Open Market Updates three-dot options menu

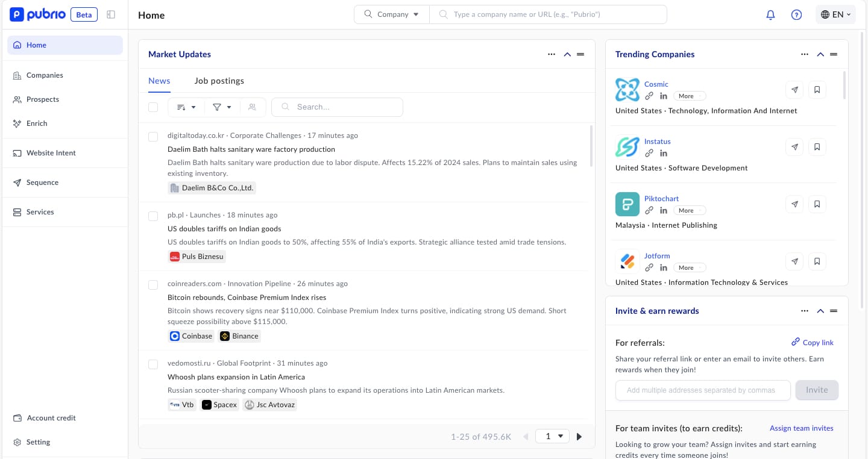click(x=551, y=54)
